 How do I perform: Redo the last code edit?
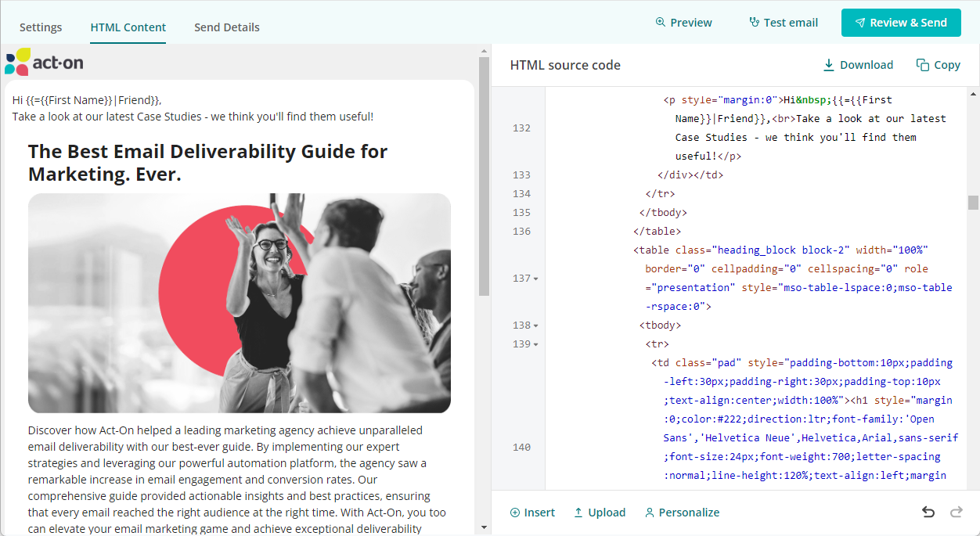tap(956, 513)
